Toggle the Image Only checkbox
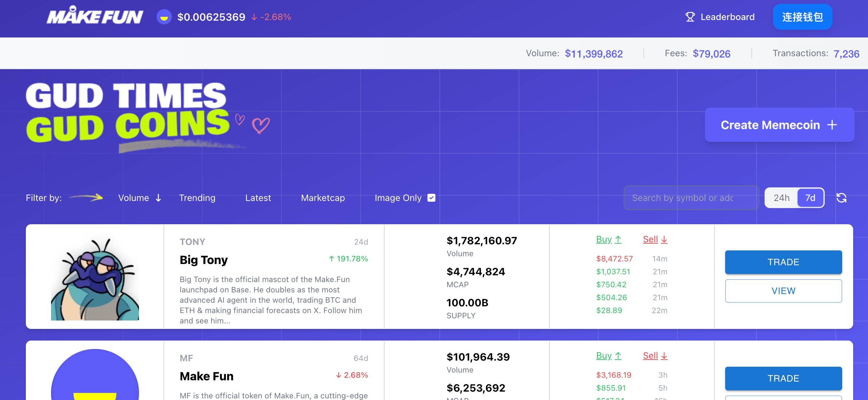The image size is (868, 400). pyautogui.click(x=431, y=198)
